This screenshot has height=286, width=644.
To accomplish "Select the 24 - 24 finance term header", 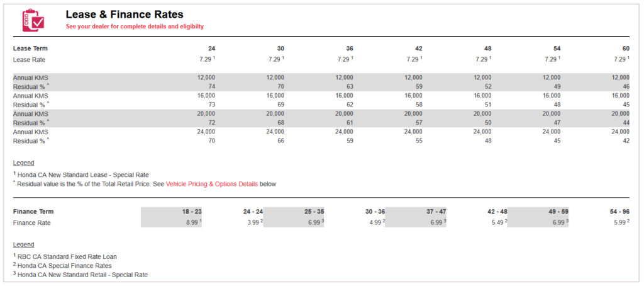I will (253, 212).
